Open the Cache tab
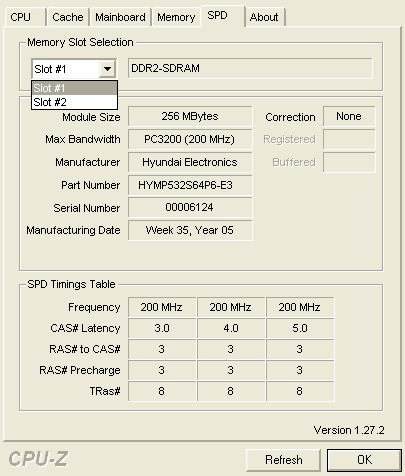405x476 pixels. click(x=68, y=17)
